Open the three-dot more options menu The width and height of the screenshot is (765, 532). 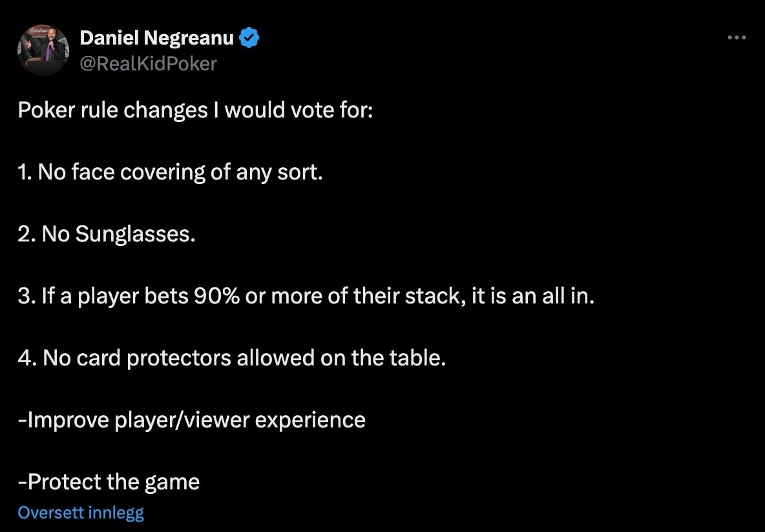(736, 37)
